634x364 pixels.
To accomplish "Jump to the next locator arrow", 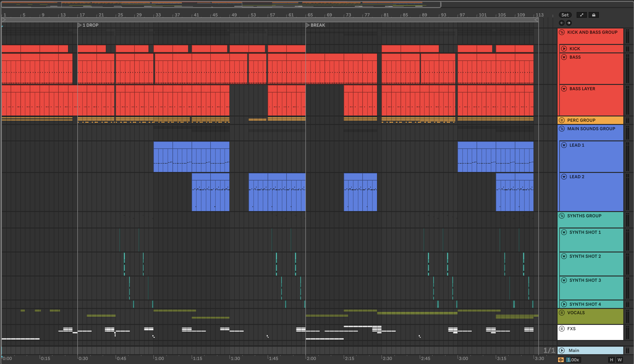I will coord(569,23).
